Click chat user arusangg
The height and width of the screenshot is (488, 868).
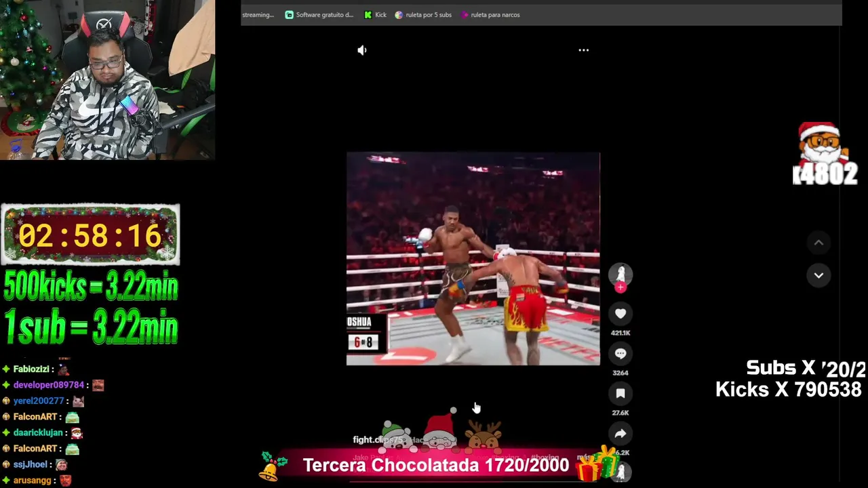pyautogui.click(x=33, y=481)
